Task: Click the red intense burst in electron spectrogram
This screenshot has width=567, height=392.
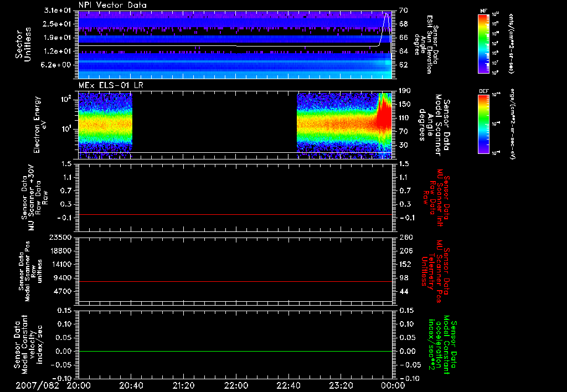Action: 384,119
